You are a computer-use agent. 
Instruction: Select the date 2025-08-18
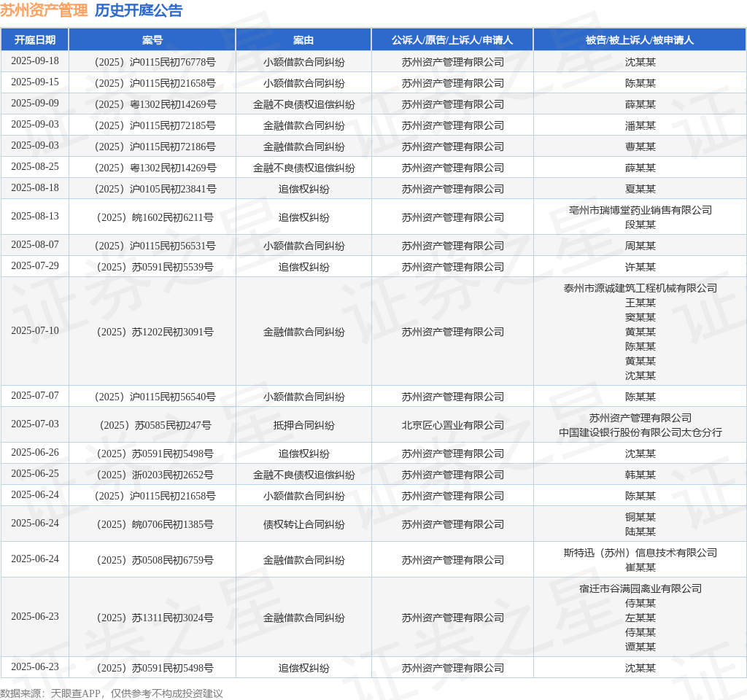coord(35,188)
